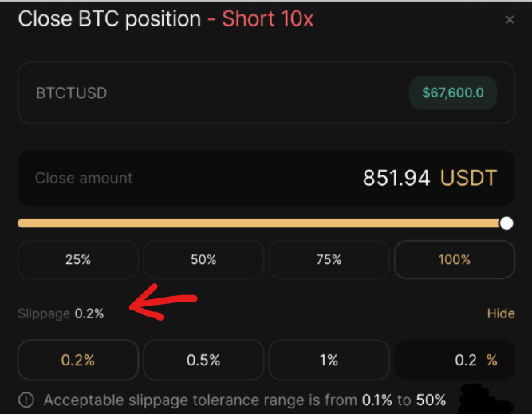Pick the 0.2% slippage preset

77,360
